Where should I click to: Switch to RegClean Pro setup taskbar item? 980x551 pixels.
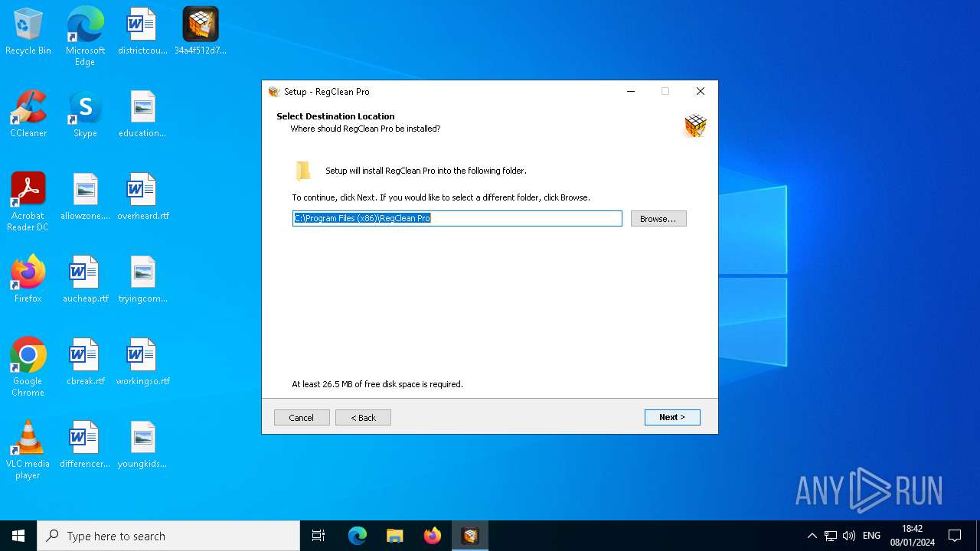coord(470,536)
